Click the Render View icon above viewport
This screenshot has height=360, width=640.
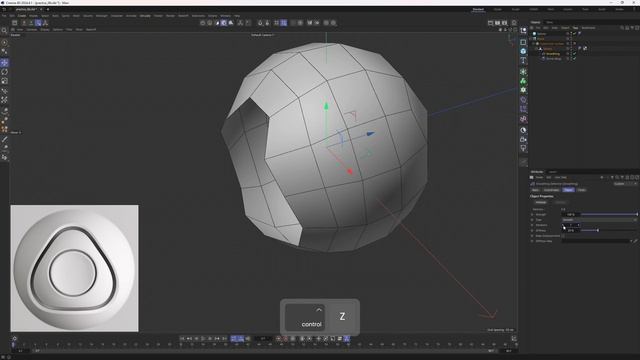coord(490,23)
